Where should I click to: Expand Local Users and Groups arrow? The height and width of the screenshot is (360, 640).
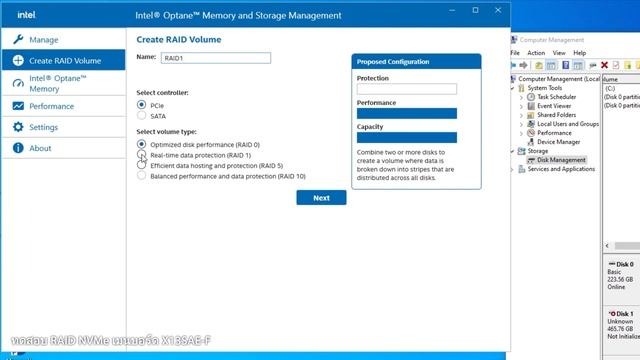(x=521, y=124)
